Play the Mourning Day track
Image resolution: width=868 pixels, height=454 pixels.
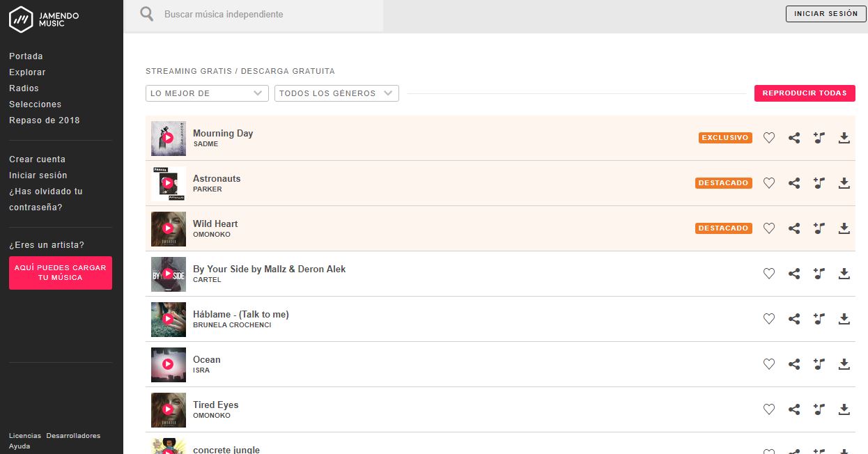pos(168,138)
